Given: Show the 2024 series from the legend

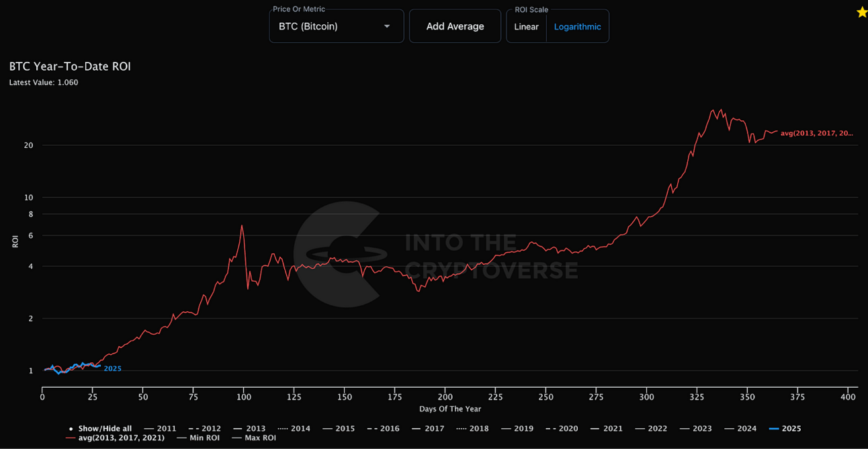Looking at the screenshot, I should [x=740, y=428].
